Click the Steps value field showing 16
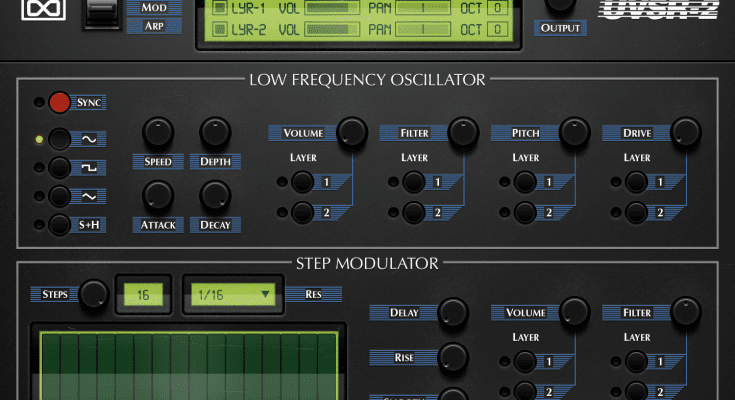The height and width of the screenshot is (400, 735). pyautogui.click(x=141, y=294)
